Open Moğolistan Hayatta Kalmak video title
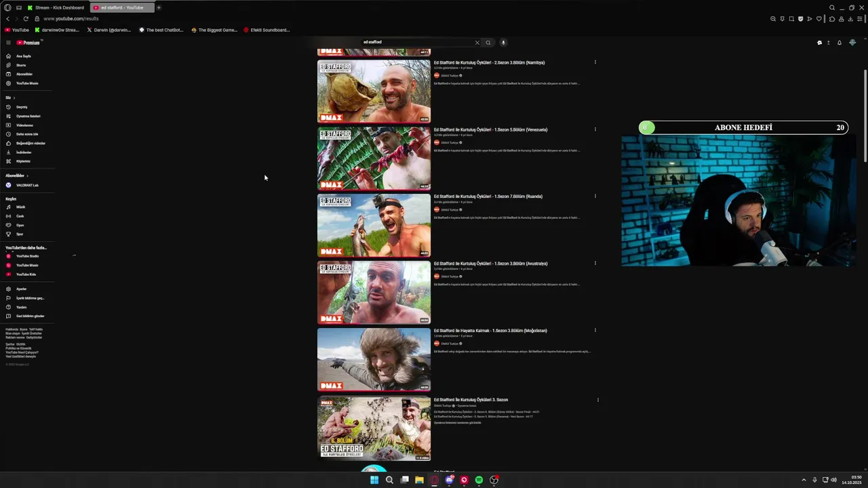This screenshot has width=868, height=488. pyautogui.click(x=490, y=331)
